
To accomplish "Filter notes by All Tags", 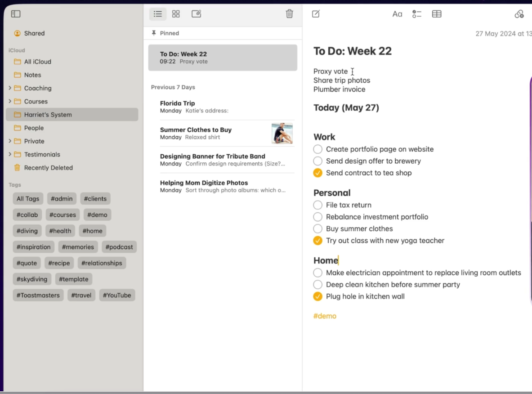I will [28, 199].
